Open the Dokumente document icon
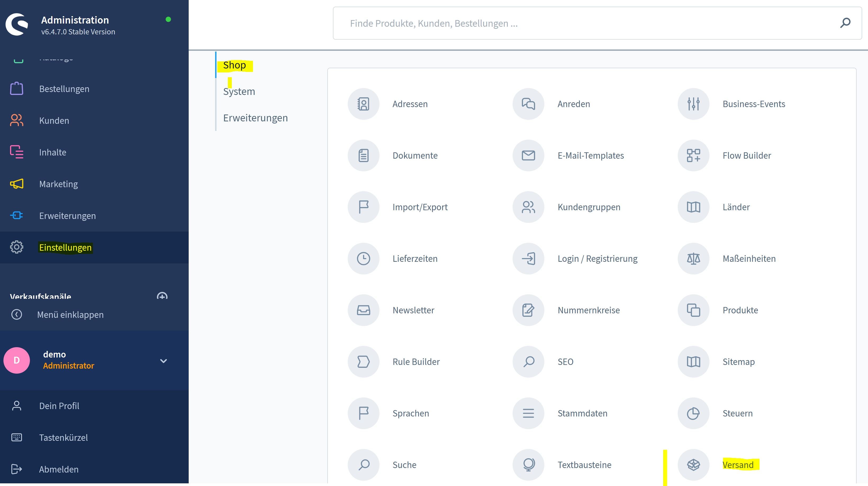 tap(363, 155)
